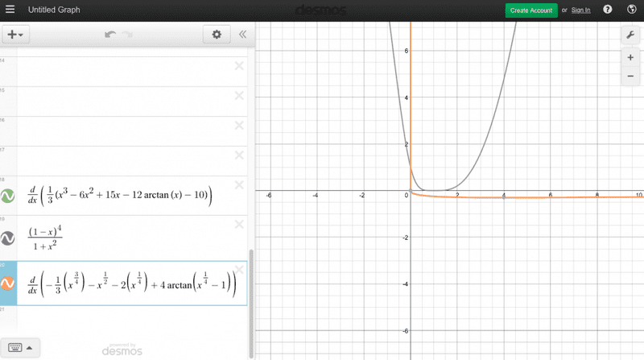Hide the orange derivative graph on line 20

click(x=8, y=283)
